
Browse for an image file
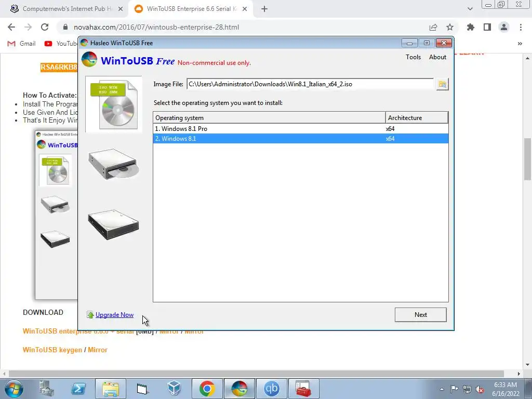coord(442,84)
